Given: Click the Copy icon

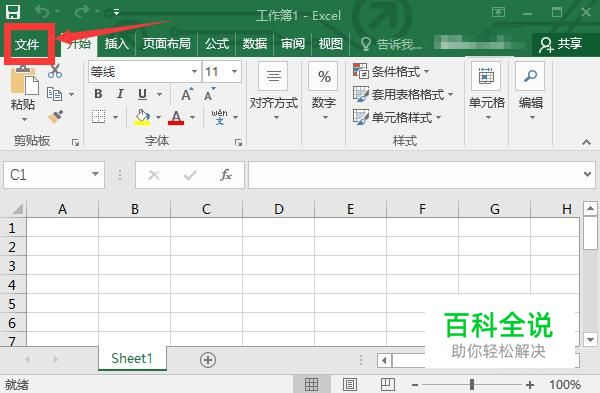Looking at the screenshot, I should coord(54,94).
